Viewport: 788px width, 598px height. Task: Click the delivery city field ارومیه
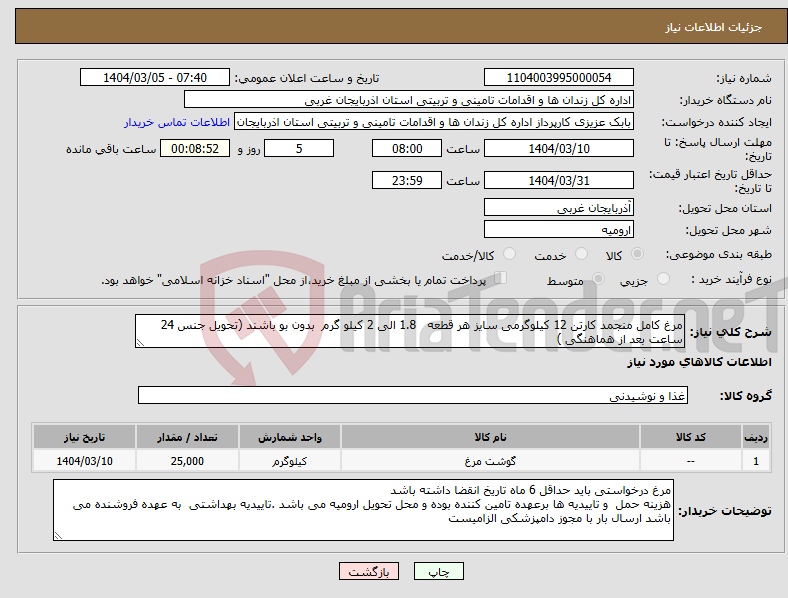click(x=558, y=230)
